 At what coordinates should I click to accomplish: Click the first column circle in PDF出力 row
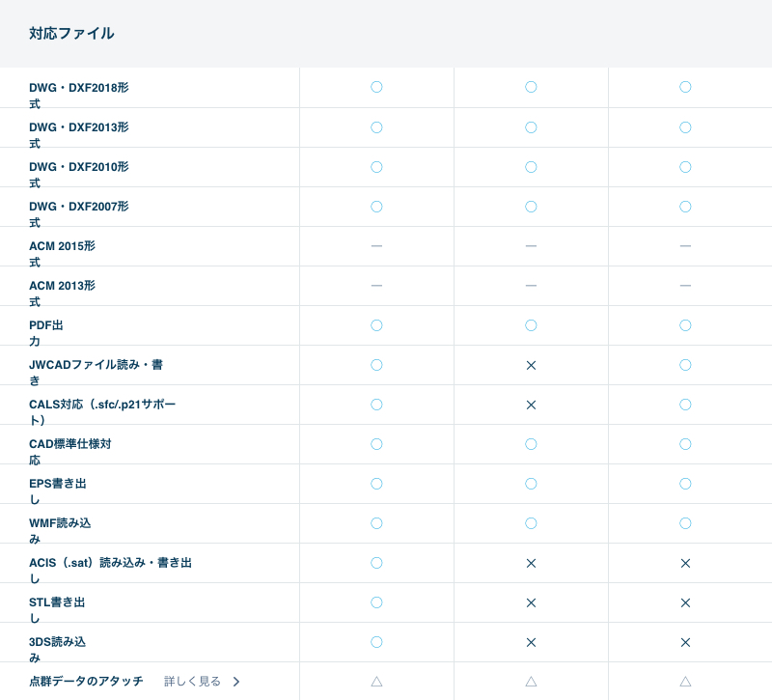[x=376, y=325]
